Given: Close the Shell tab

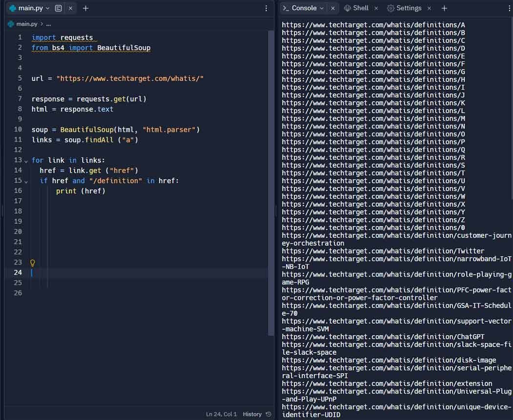Looking at the screenshot, I should (x=376, y=8).
